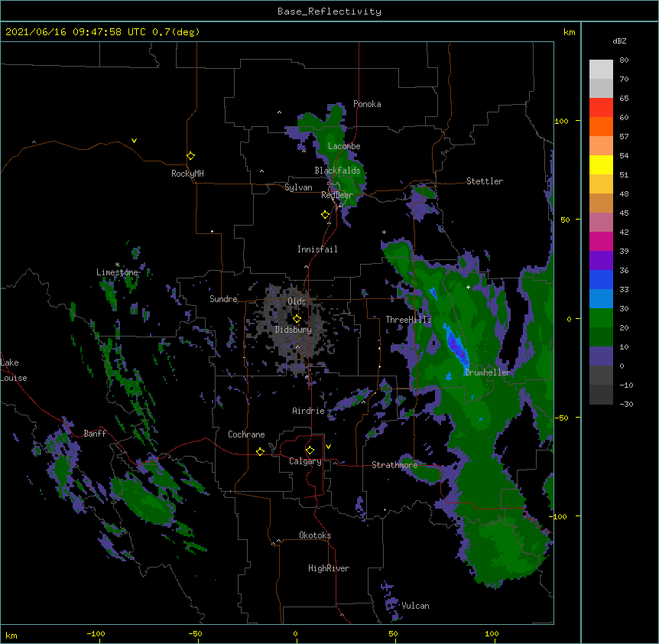Click the Ponoka town label

[x=367, y=104]
